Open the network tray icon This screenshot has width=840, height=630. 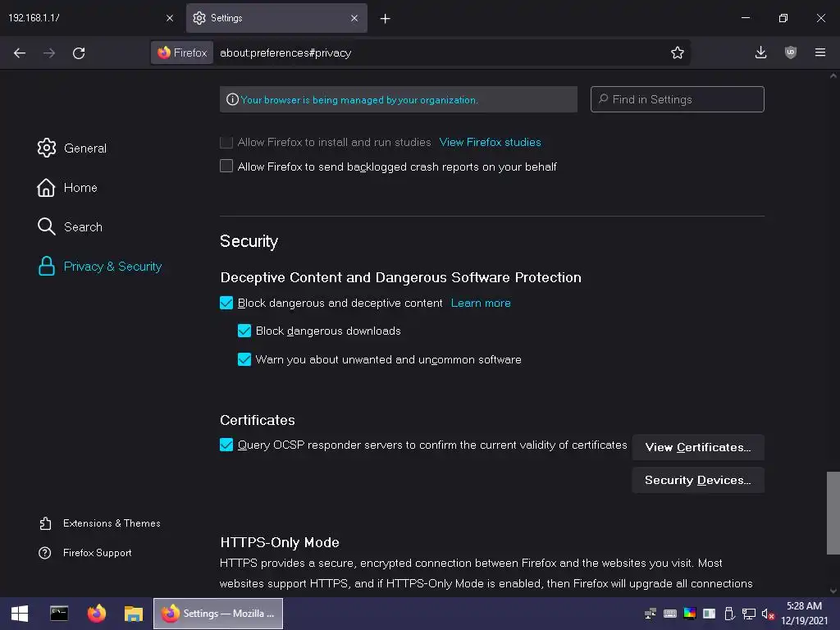(x=749, y=614)
